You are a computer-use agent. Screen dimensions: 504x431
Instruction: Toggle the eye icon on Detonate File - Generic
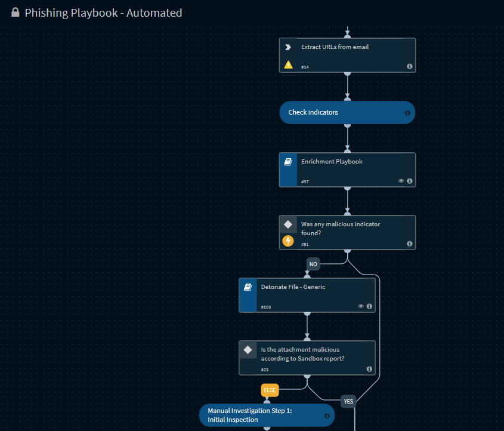pos(361,306)
